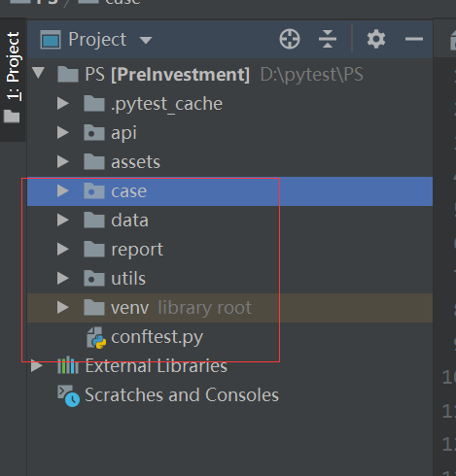Click the .pytest_cache folder icon
The image size is (456, 476).
pyautogui.click(x=94, y=103)
